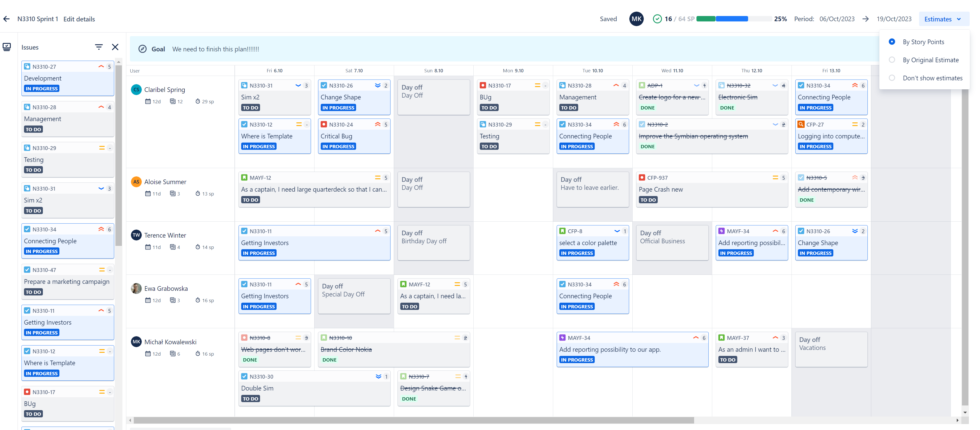Image resolution: width=980 pixels, height=430 pixels.
Task: Select the Don't show estimates radio button
Action: (x=892, y=78)
